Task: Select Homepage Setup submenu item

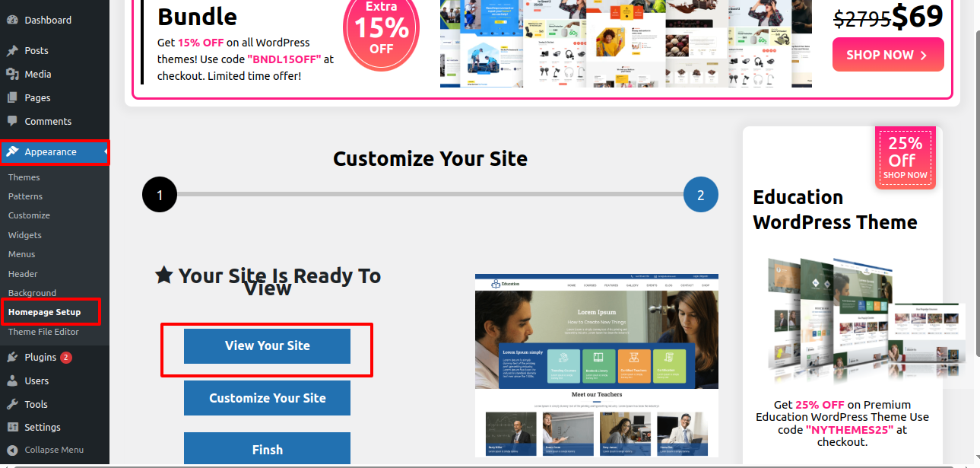Action: click(44, 312)
